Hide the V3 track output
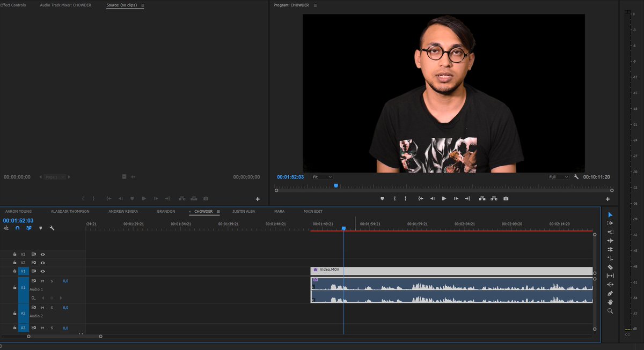This screenshot has width=644, height=350. [42, 254]
